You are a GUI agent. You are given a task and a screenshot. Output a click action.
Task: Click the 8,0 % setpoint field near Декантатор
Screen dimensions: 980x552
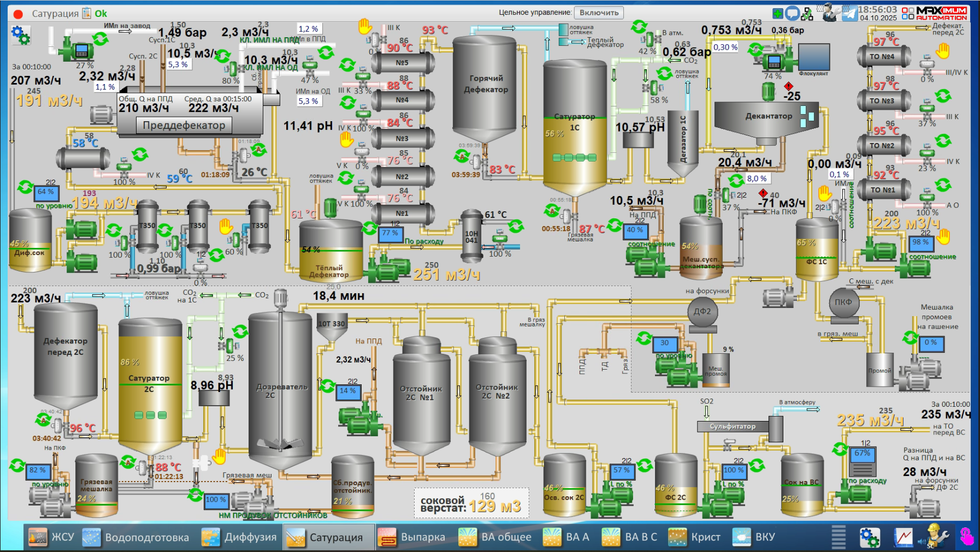click(757, 179)
